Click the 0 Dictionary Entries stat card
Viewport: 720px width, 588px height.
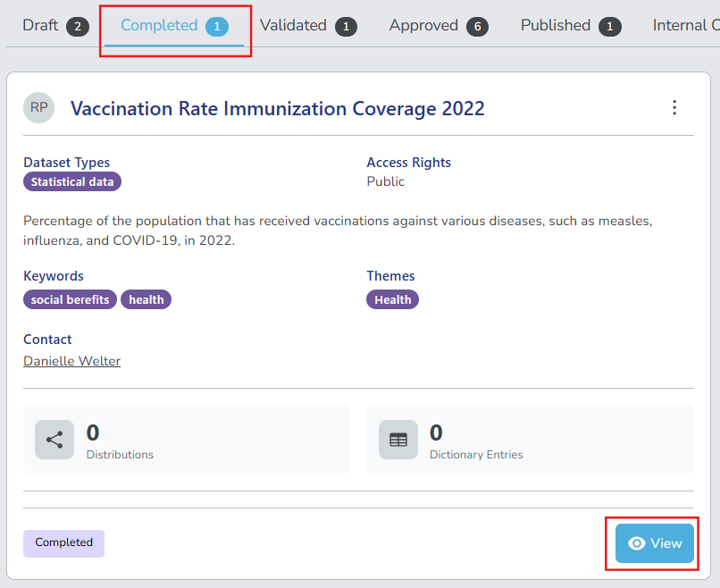click(x=530, y=440)
